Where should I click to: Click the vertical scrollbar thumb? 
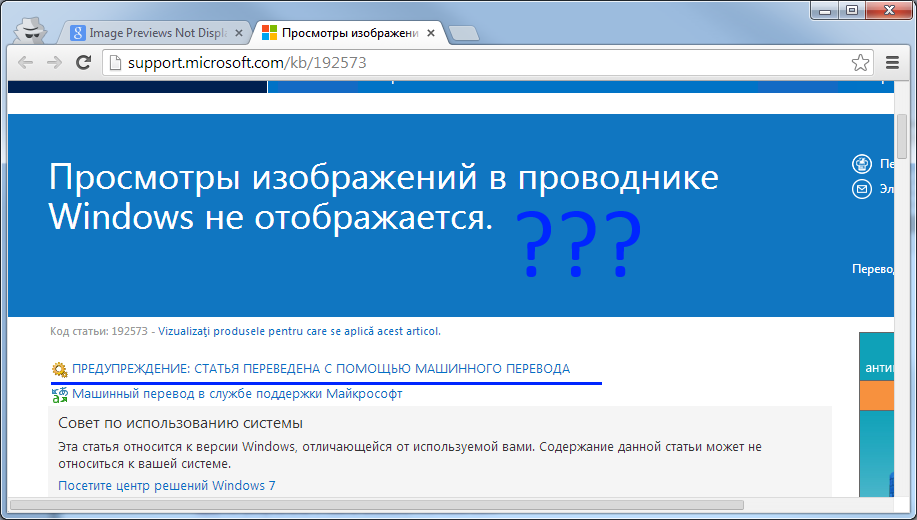pos(901,136)
